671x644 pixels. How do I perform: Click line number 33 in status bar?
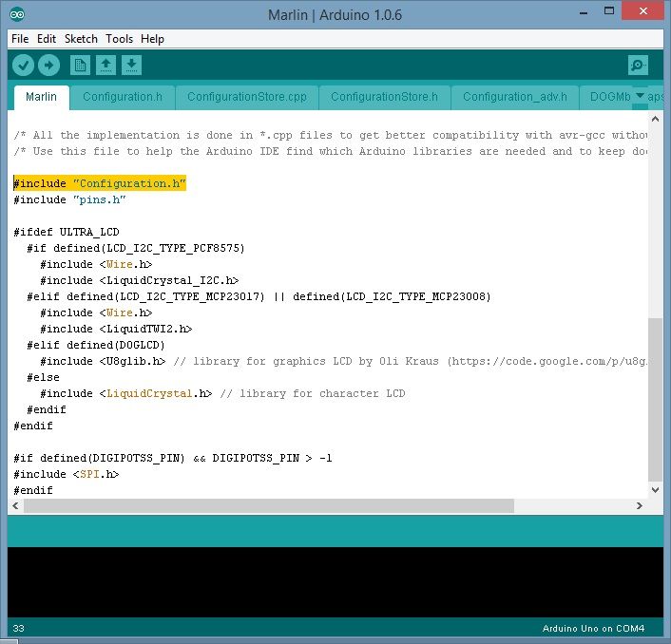point(18,629)
